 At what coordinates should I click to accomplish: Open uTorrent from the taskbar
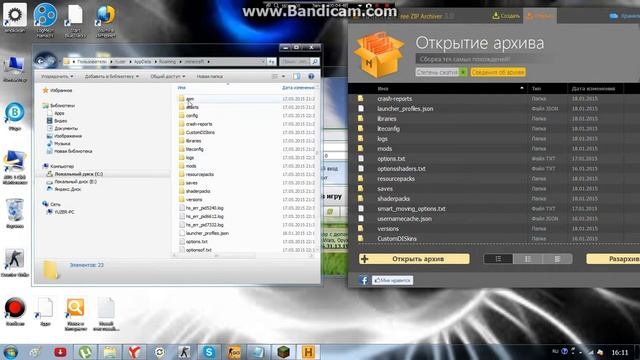[x=85, y=352]
